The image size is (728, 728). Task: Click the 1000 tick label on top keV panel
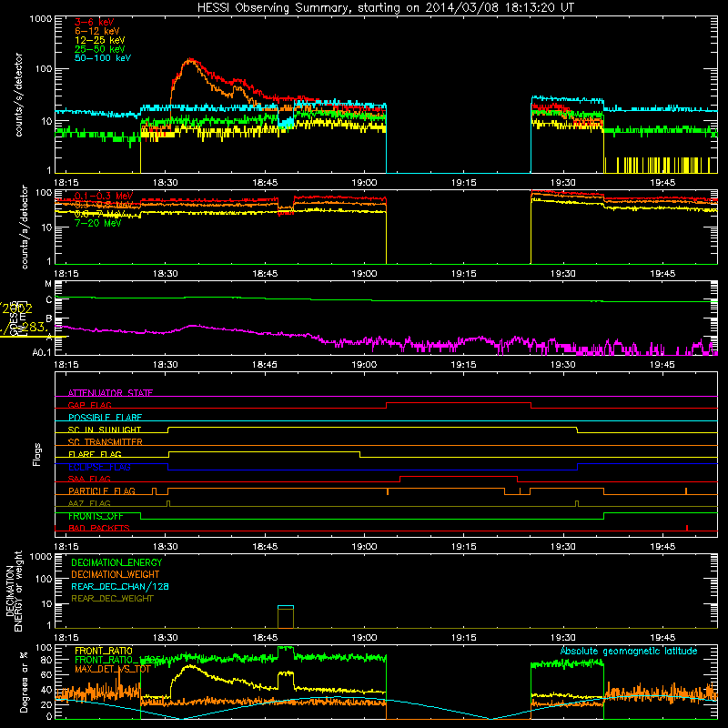tap(40, 19)
